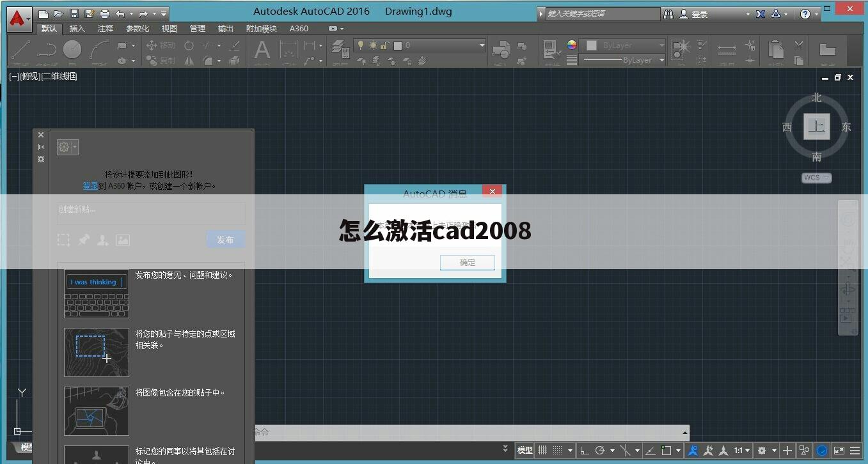
Task: Toggle snap mode dotted grid icon
Action: pyautogui.click(x=557, y=451)
